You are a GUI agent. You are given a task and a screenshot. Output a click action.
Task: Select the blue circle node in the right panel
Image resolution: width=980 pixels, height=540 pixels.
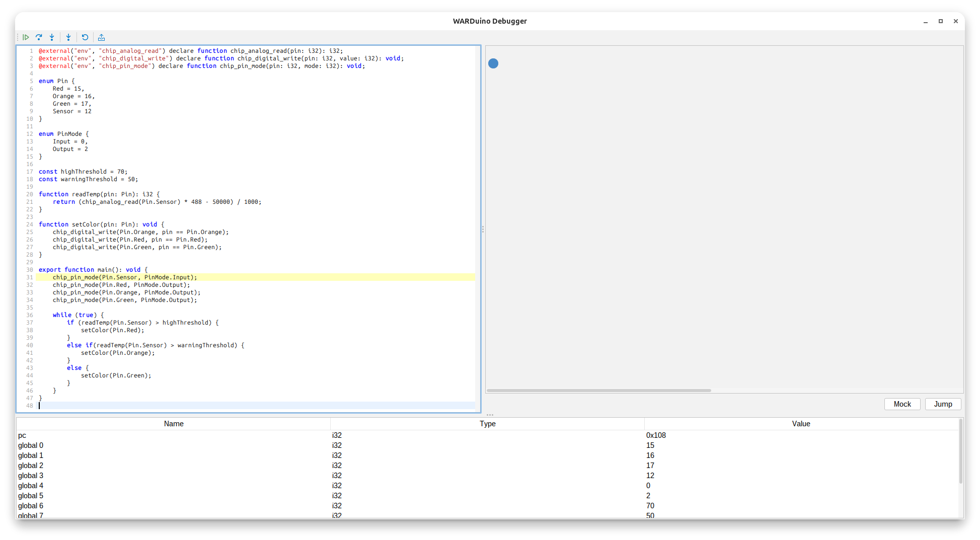(493, 63)
